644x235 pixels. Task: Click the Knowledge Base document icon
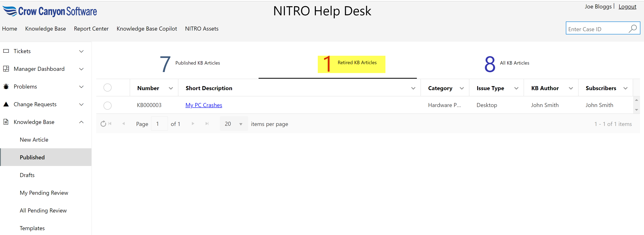[6, 122]
